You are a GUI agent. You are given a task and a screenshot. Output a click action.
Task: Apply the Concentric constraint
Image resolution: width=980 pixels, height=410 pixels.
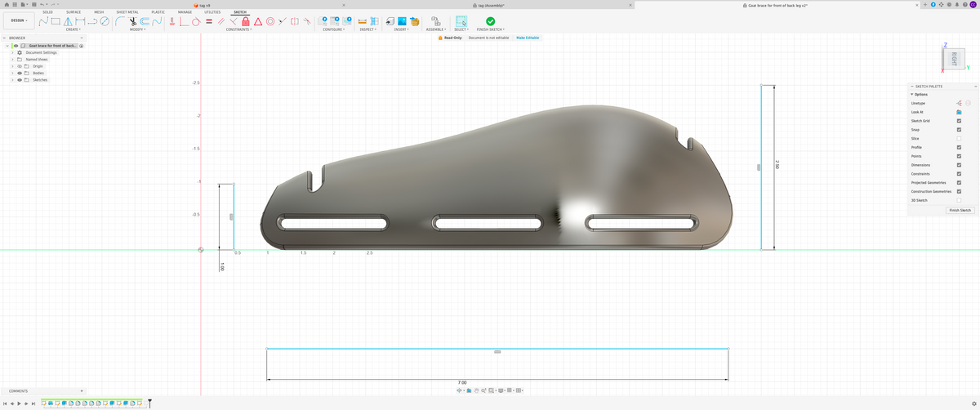click(x=270, y=21)
